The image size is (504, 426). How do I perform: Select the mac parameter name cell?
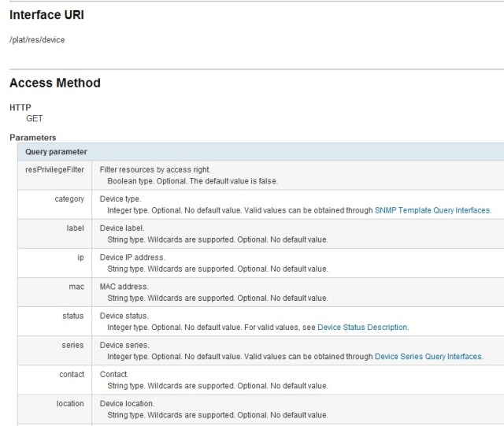(76, 287)
